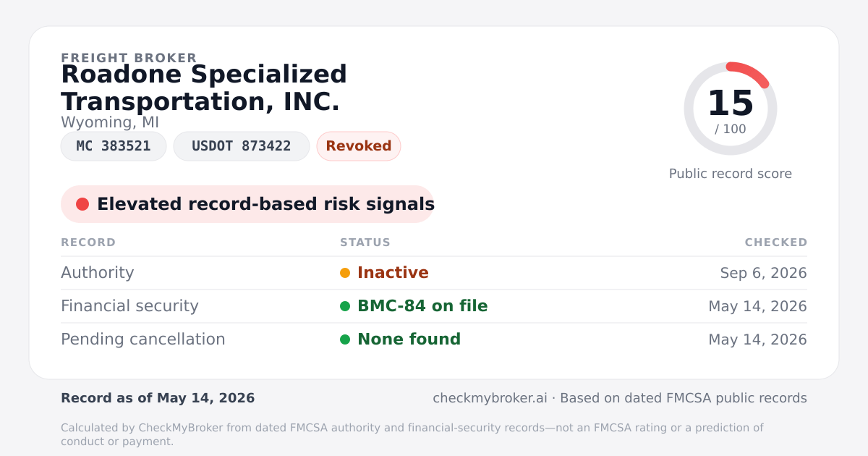Click the green Pending cancellation status dot
Screen dimensions: 868x456
click(345, 339)
